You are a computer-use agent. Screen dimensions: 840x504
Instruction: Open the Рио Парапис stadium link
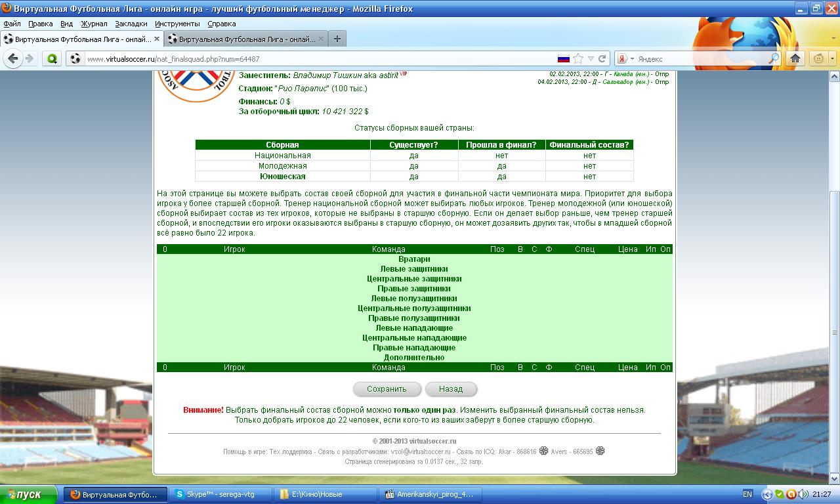[x=301, y=89]
